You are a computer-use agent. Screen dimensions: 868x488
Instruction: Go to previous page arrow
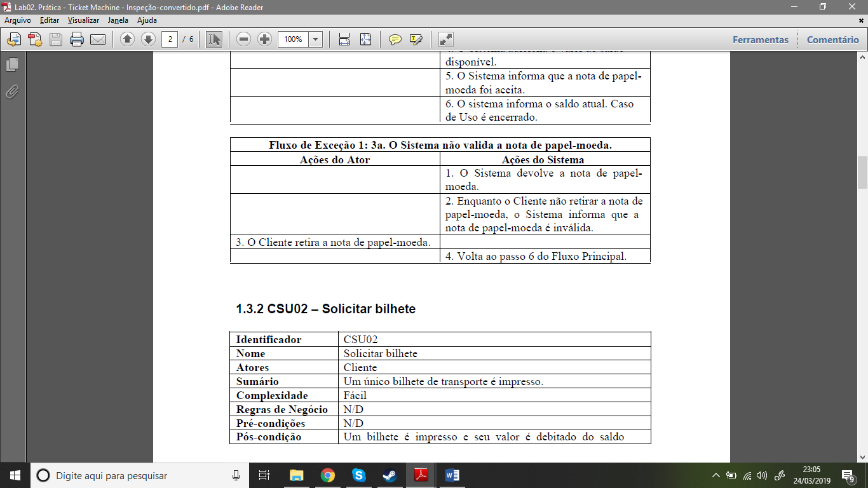(x=127, y=39)
